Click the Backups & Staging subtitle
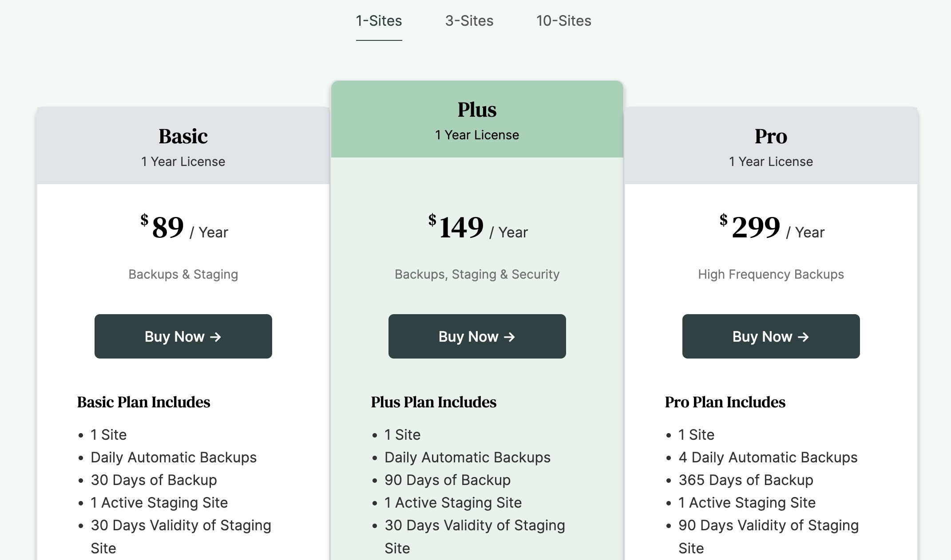 [183, 274]
